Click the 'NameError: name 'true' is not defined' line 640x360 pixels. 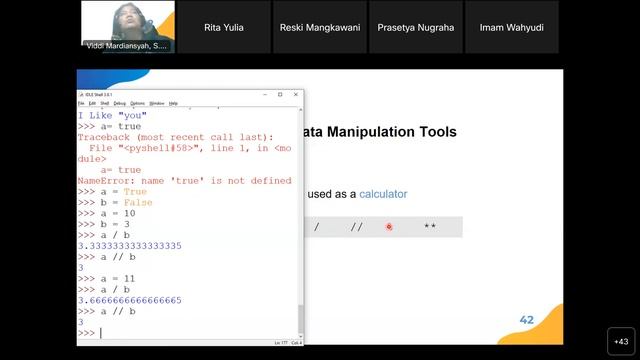click(x=184, y=180)
